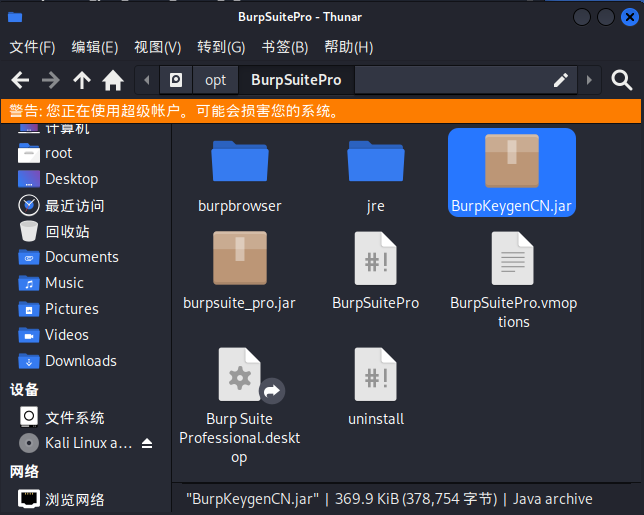Eject the Kali Linux volume
The image size is (644, 515).
(147, 444)
